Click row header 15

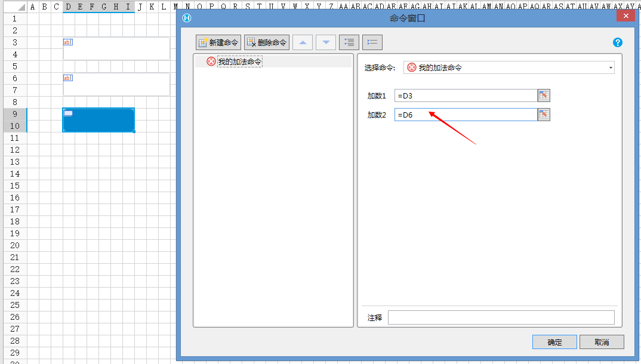(15, 186)
